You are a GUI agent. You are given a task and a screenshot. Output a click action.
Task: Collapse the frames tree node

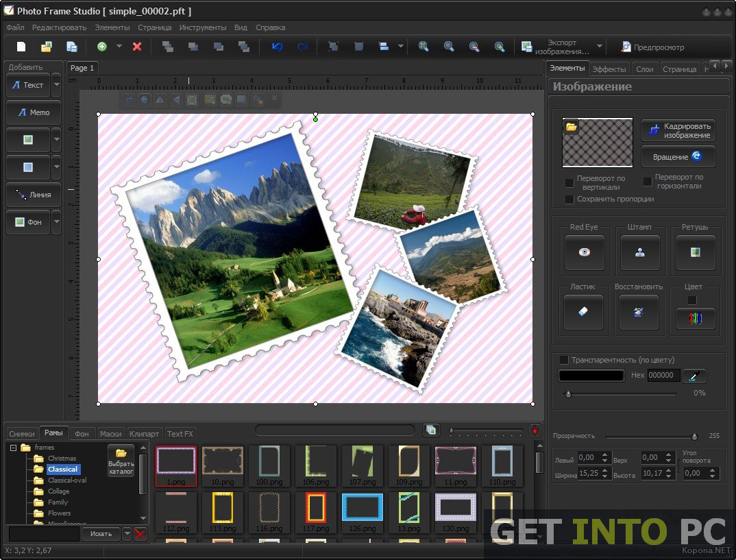[14, 448]
